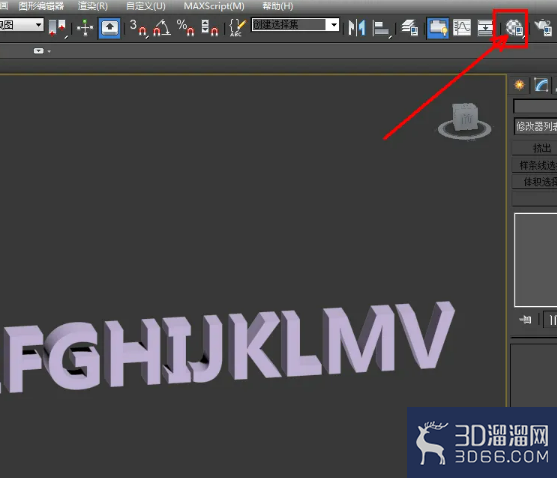Open the Schematic View icon
Viewport: 557px width, 478px height.
[485, 28]
